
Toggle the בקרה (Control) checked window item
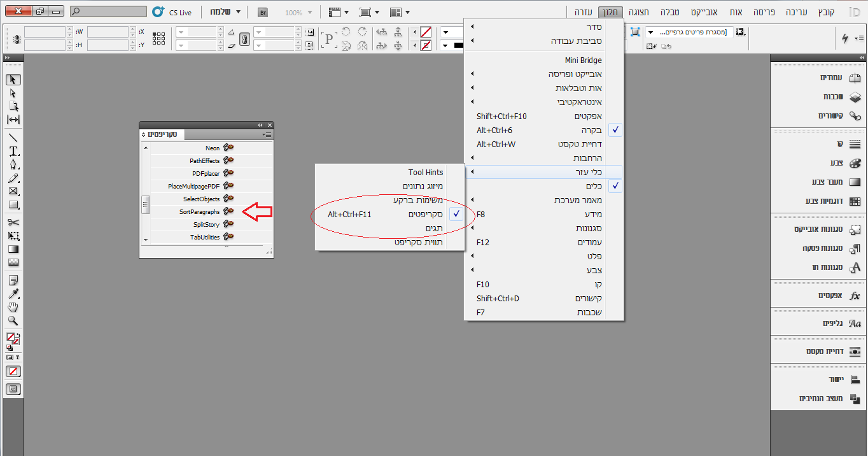545,130
